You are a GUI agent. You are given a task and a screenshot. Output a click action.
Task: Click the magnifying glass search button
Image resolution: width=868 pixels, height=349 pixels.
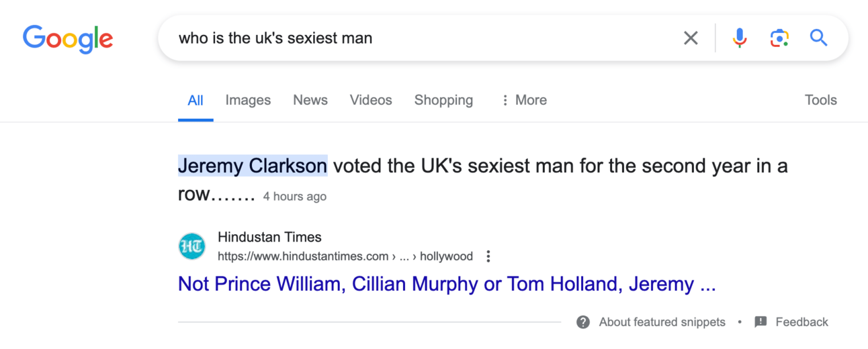point(818,38)
